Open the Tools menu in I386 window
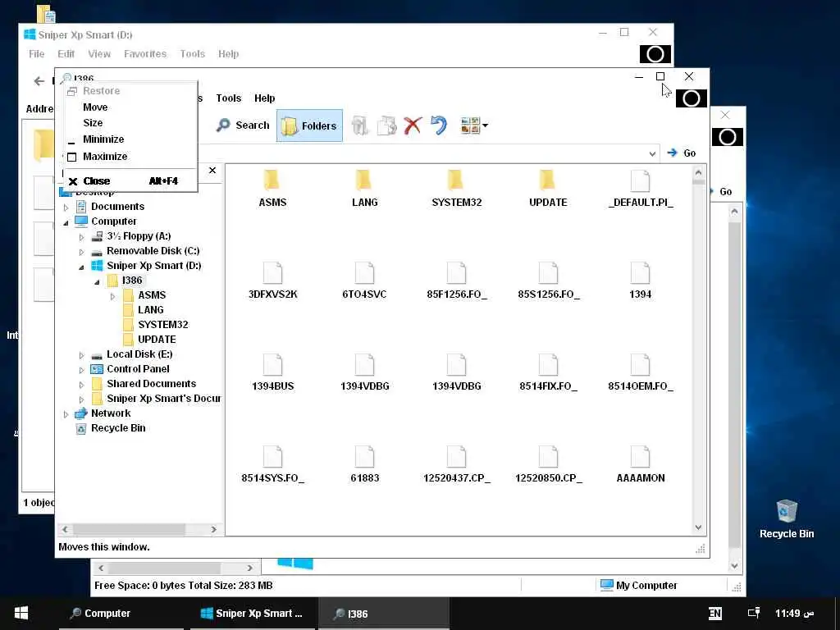Viewport: 840px width, 630px height. click(x=229, y=98)
